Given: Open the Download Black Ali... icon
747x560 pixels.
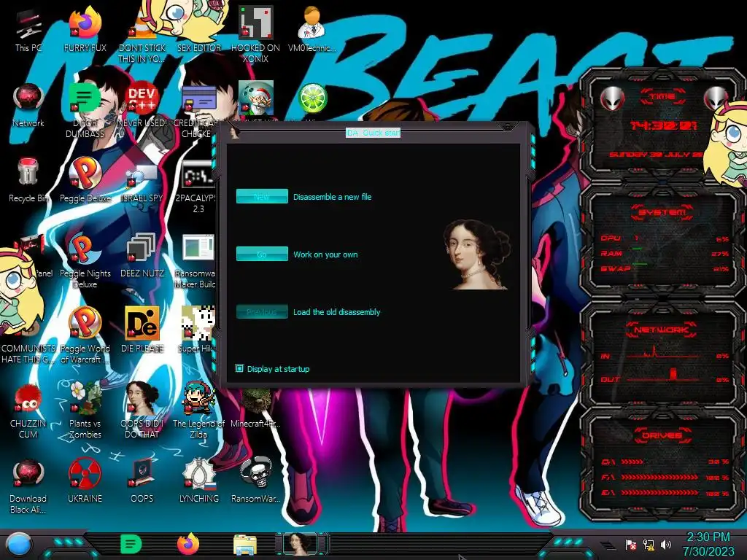Looking at the screenshot, I should tap(28, 486).
